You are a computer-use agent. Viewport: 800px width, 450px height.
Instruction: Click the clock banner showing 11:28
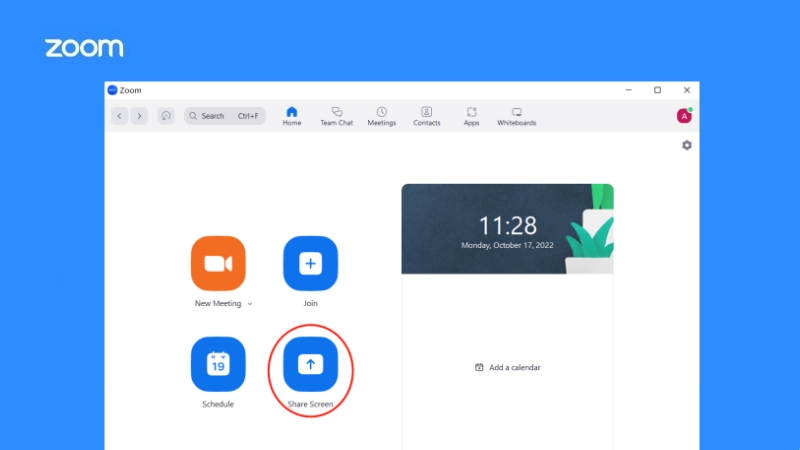tap(507, 229)
